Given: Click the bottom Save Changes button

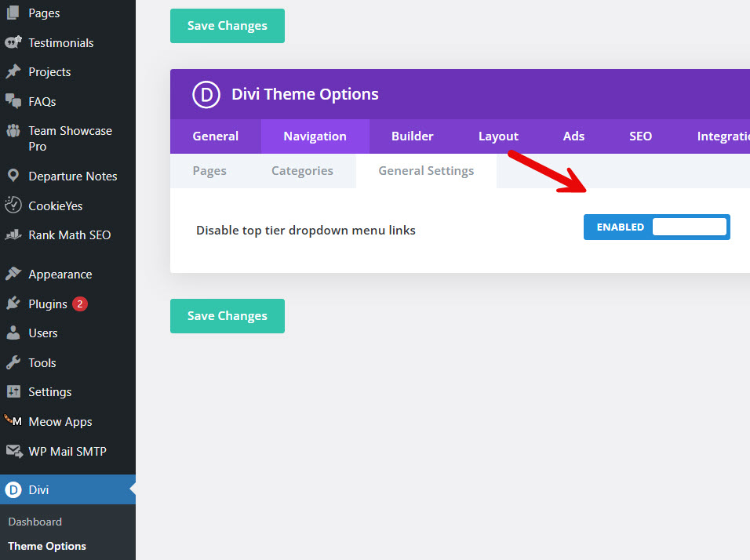Looking at the screenshot, I should [228, 316].
